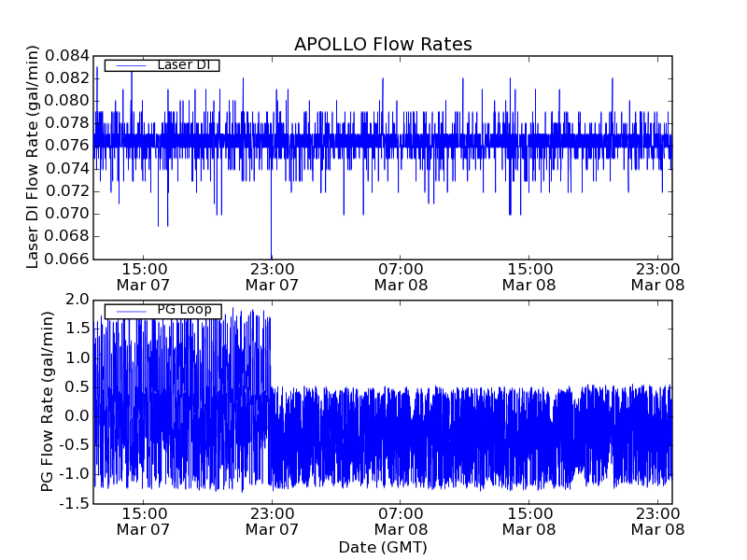This screenshot has width=747, height=560.
Task: Select the 0.0 tick on lower y-axis
Action: pos(78,416)
